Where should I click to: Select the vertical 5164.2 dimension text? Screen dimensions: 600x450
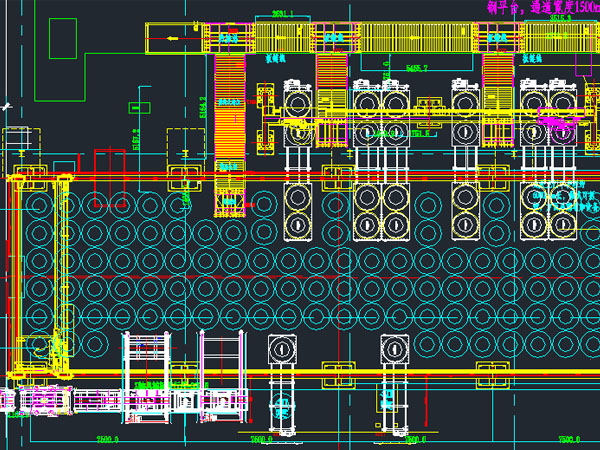[x=204, y=106]
